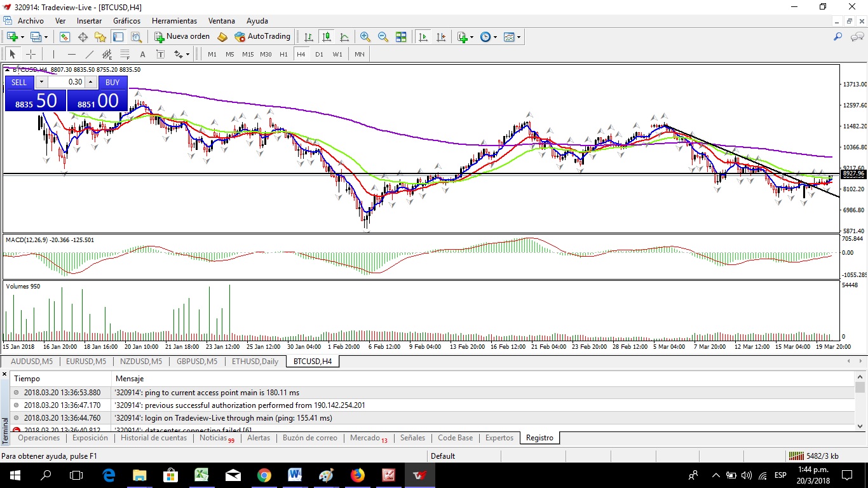Expand the periodicity dropdown arrow
Screen dimensions: 868x488
tap(495, 37)
